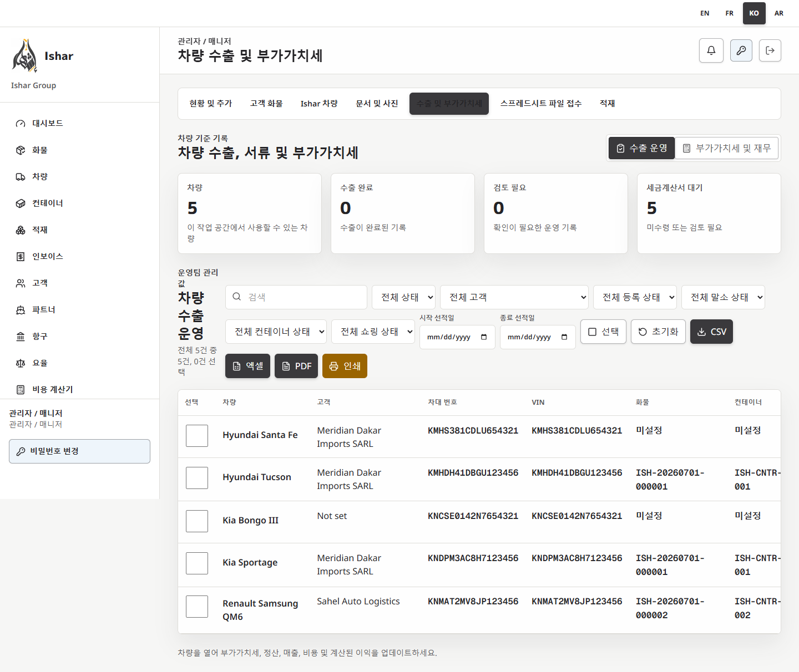Select the Hyundai Tucson row checkbox
The width and height of the screenshot is (799, 672).
tap(197, 478)
